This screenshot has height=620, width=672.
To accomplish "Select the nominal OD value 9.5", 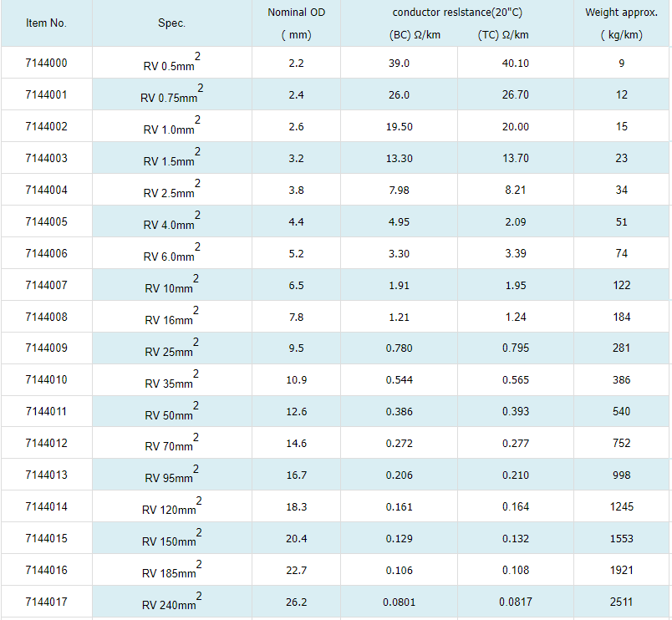I will [x=296, y=348].
